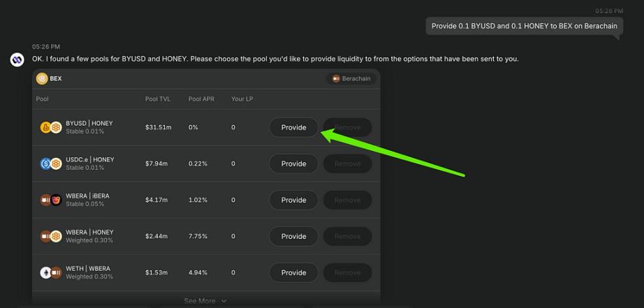Provide liquidity to BYUSD | HONEY pool
The height and width of the screenshot is (308, 644).
293,127
